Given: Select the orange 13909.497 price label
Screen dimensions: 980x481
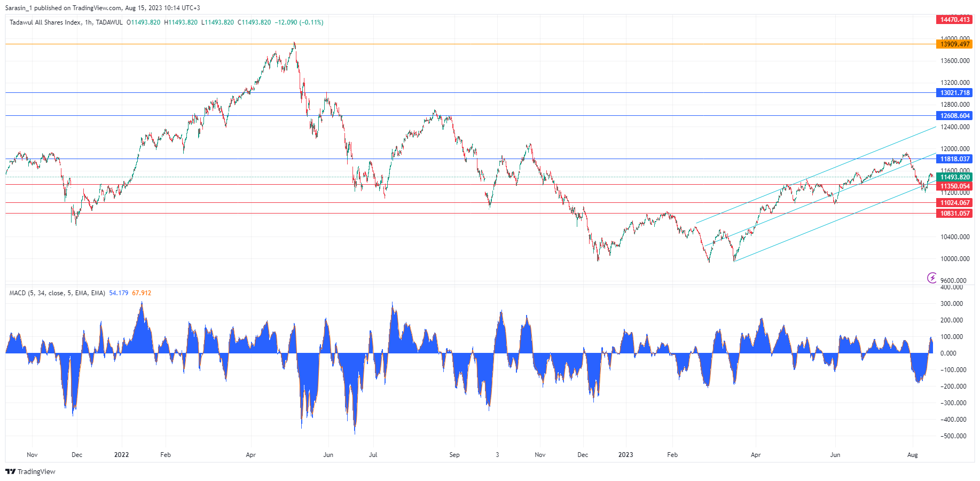Looking at the screenshot, I should coord(954,44).
